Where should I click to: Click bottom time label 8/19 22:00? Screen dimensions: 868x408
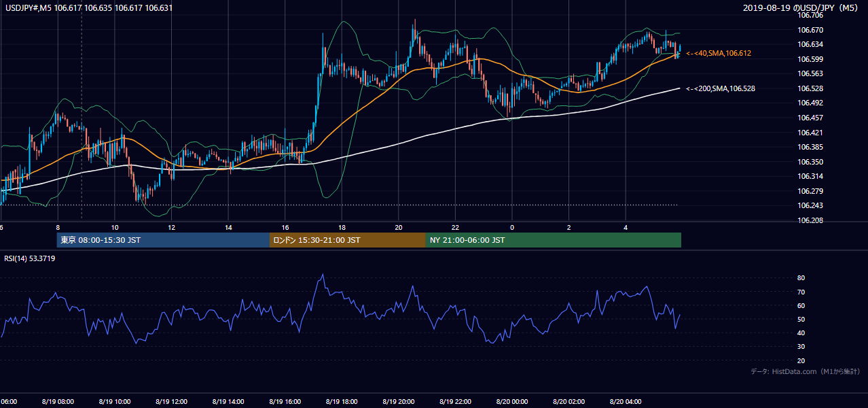pyautogui.click(x=455, y=402)
